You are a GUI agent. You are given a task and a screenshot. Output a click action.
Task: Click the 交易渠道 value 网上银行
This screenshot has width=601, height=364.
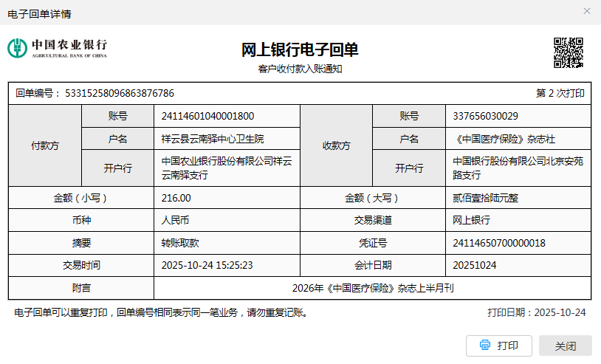(472, 220)
